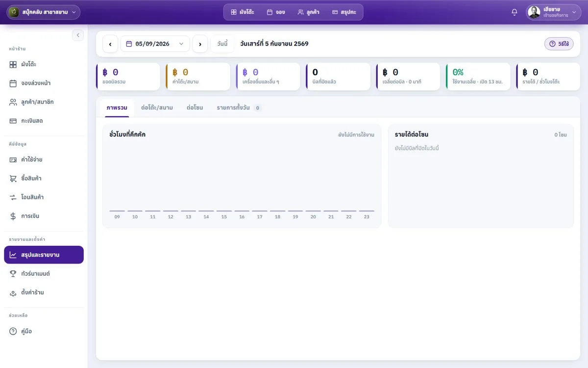Collapse the left sidebar with chevron button
The image size is (588, 368).
pos(78,35)
